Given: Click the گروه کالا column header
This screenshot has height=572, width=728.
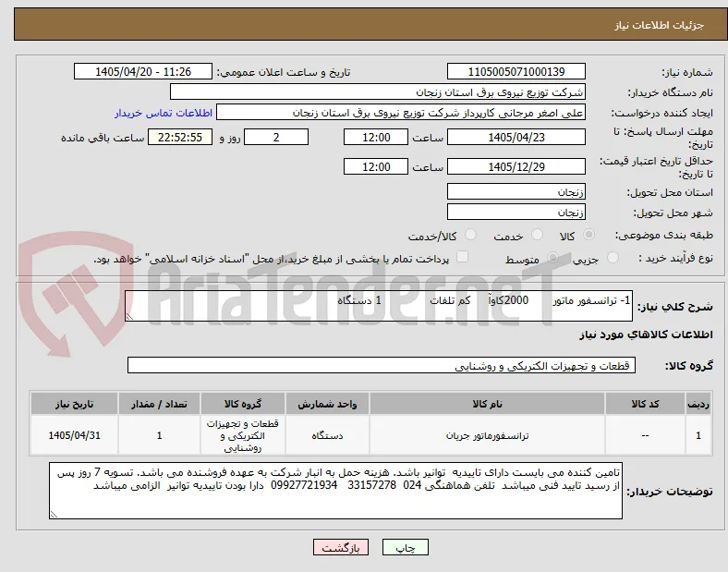Looking at the screenshot, I should 243,404.
